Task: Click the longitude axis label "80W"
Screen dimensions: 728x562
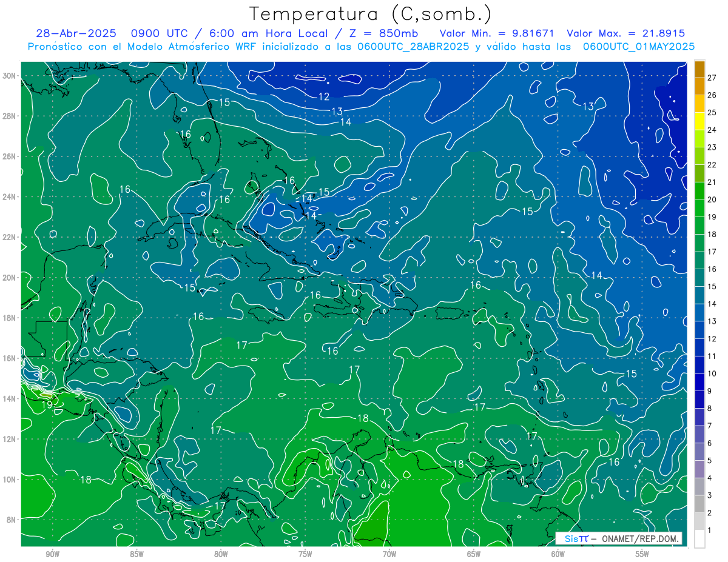Action: pyautogui.click(x=221, y=554)
